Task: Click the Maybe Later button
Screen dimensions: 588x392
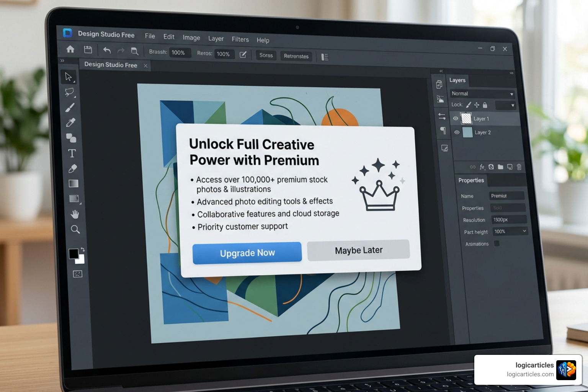Action: coord(359,250)
